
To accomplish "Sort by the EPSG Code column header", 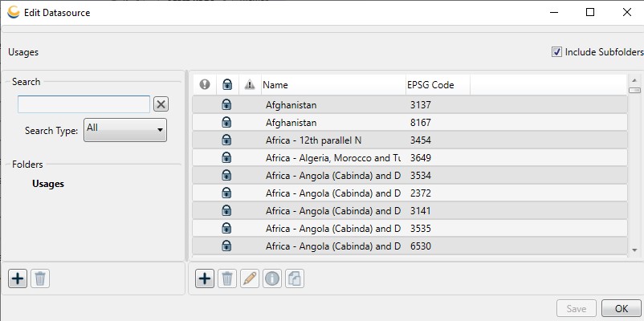I will click(436, 85).
